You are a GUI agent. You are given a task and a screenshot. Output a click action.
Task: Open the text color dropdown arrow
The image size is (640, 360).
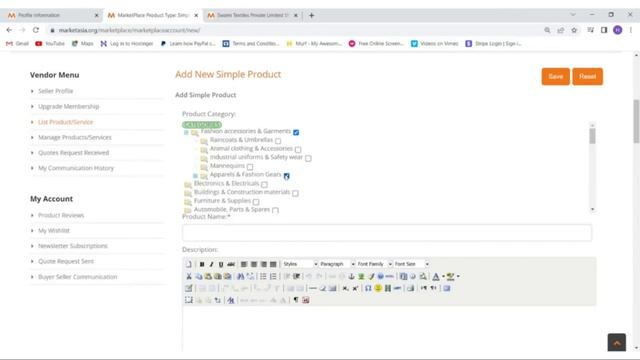coord(443,276)
